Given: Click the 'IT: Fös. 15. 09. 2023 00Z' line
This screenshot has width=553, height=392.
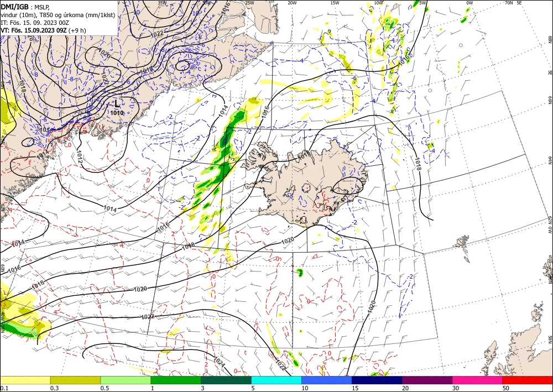Looking at the screenshot, I should [35, 23].
